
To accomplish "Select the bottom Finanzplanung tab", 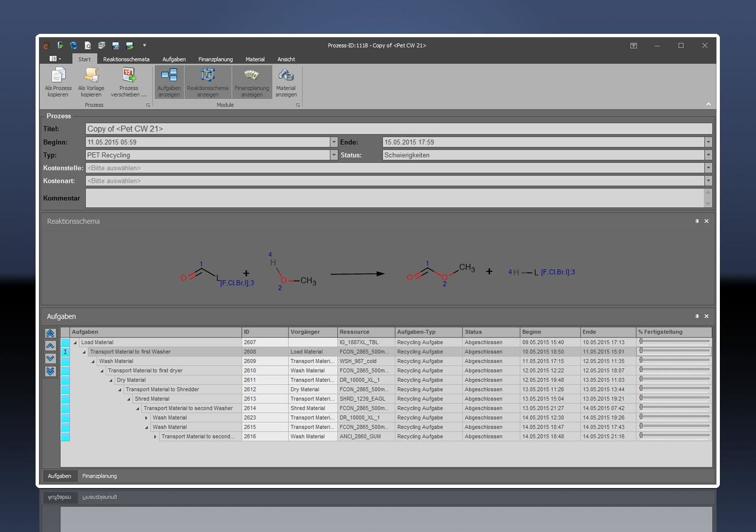I will tap(99, 476).
